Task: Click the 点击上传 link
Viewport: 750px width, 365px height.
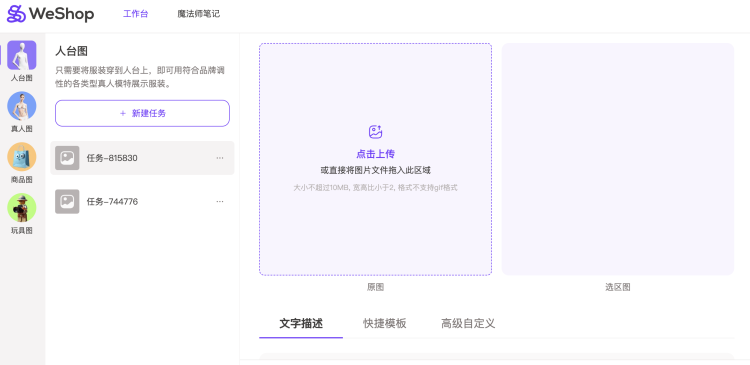Action: (x=375, y=154)
